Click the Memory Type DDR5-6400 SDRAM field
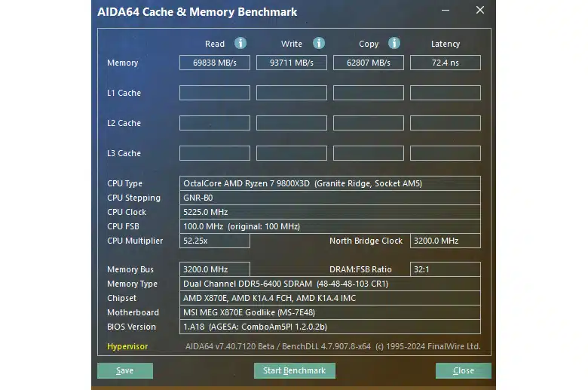The image size is (588, 390). (x=330, y=284)
